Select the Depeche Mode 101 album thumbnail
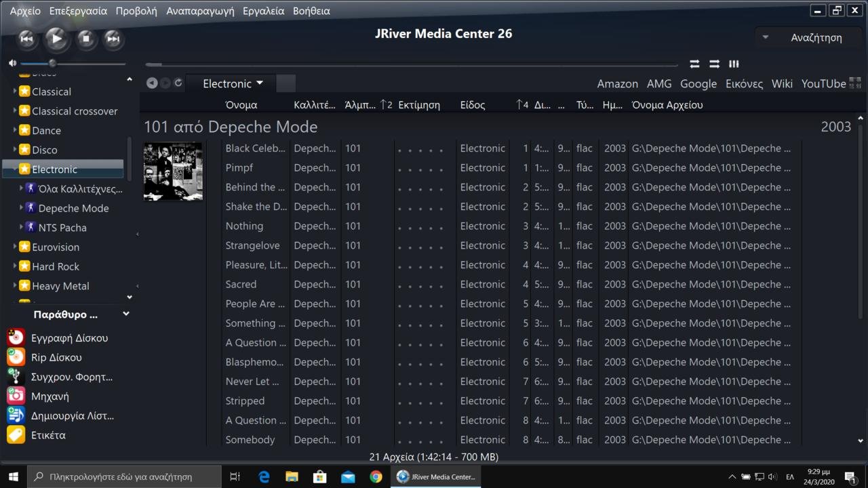Image resolution: width=868 pixels, height=488 pixels. tap(173, 171)
